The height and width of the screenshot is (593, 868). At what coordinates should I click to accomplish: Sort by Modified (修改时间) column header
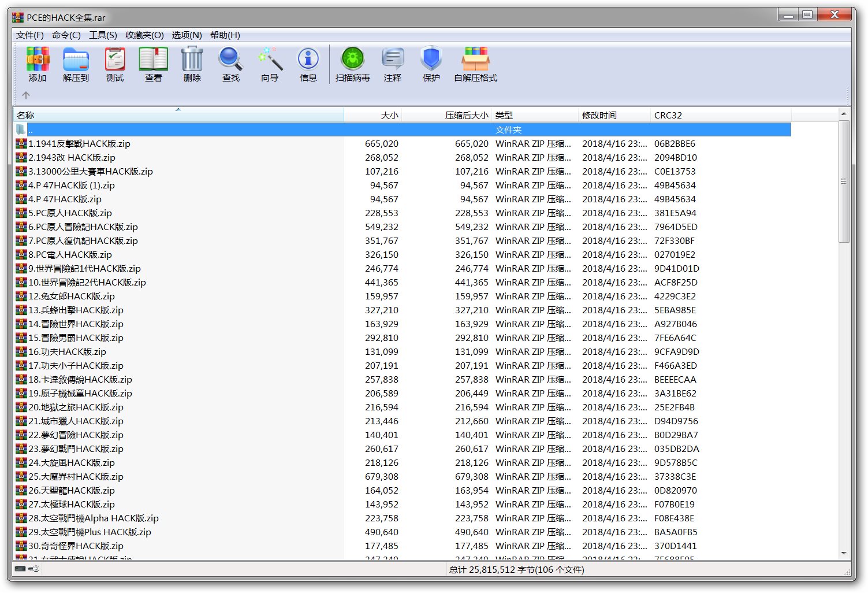(614, 115)
